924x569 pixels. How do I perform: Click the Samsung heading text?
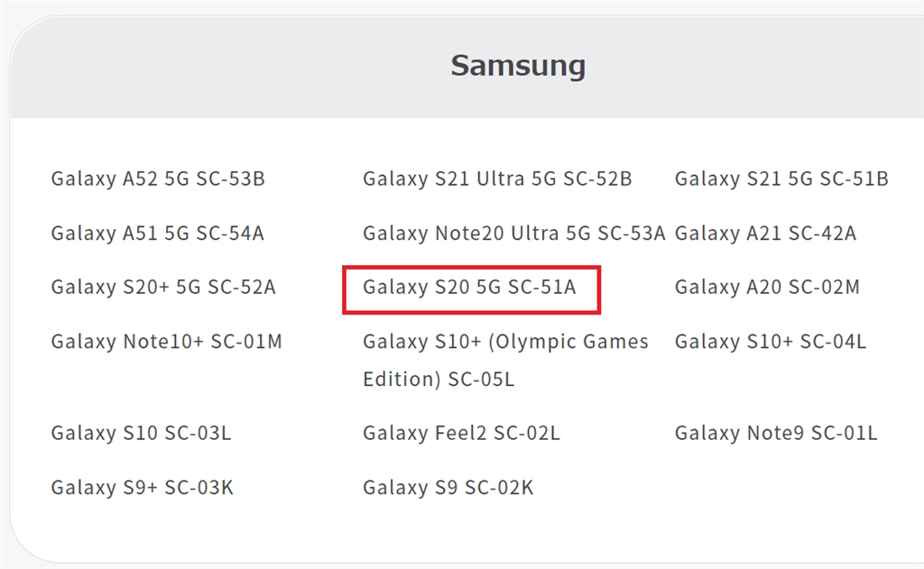518,66
